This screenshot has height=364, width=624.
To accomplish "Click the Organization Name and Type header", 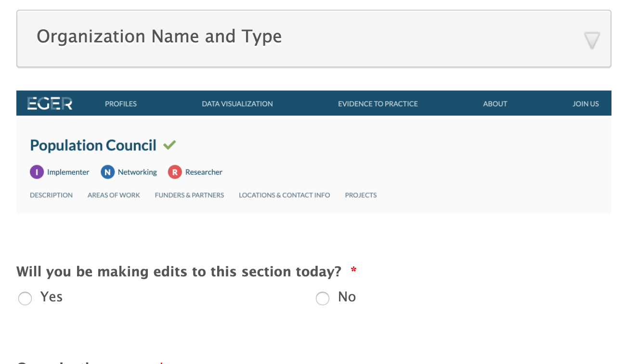I will 159,37.
